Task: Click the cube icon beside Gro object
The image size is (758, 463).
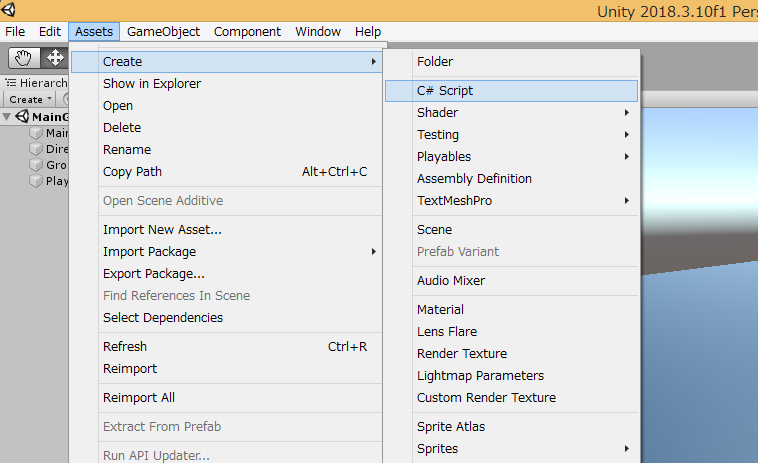Action: [x=36, y=165]
